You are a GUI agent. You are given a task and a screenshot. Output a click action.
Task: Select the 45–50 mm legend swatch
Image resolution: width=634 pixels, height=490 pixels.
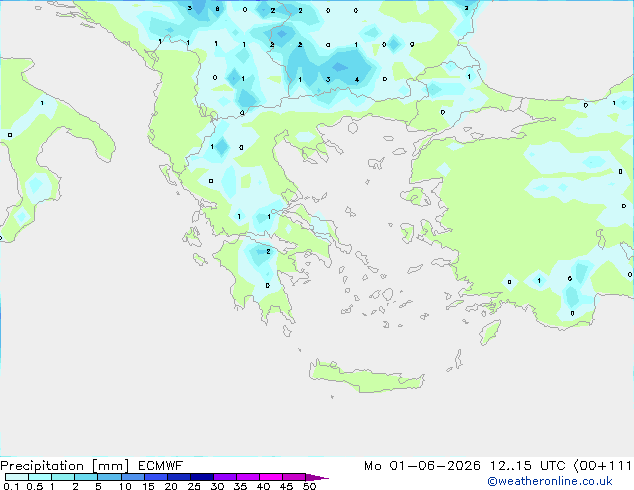tap(294, 477)
